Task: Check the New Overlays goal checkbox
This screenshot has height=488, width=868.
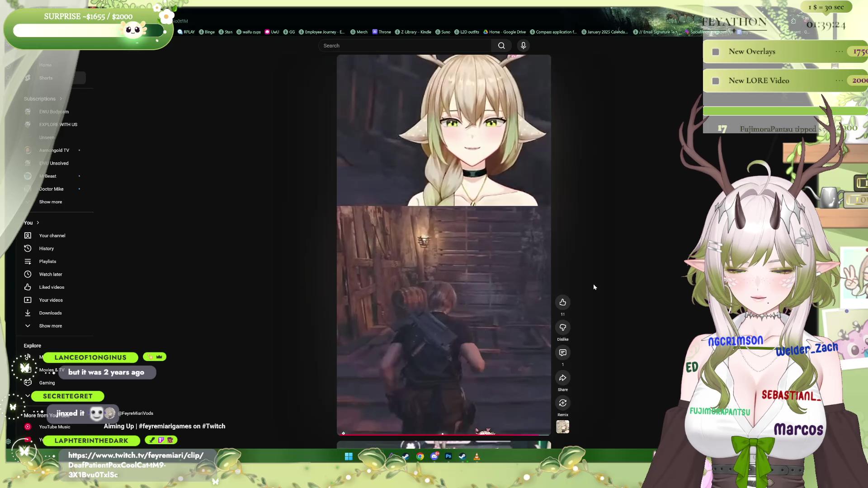Action: pyautogui.click(x=716, y=52)
